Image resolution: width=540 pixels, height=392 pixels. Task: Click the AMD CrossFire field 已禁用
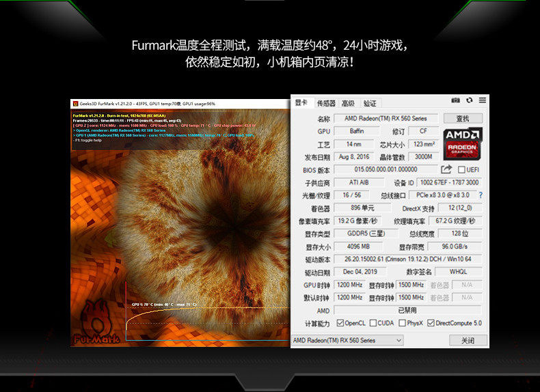[x=407, y=311]
